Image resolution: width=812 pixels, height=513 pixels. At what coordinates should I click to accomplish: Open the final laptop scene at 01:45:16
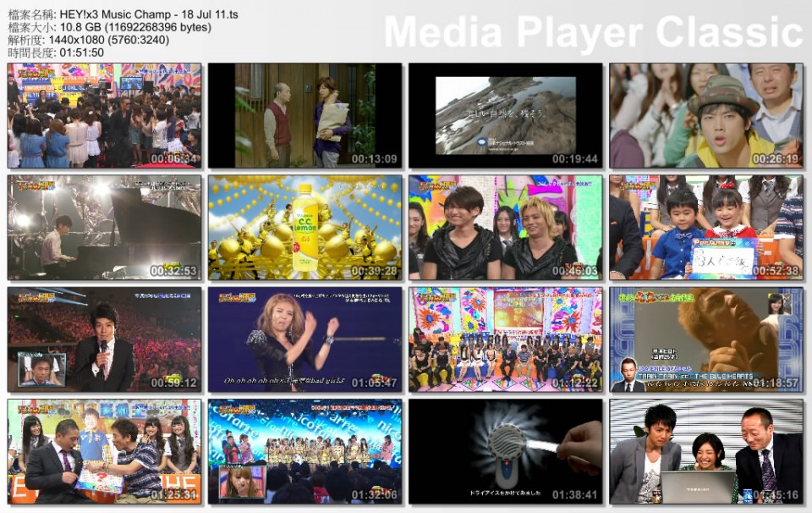click(707, 450)
